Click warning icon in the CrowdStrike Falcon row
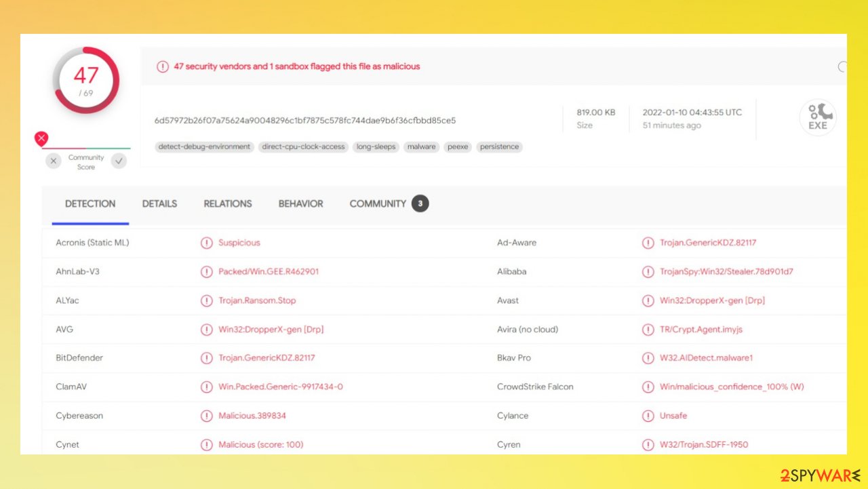 648,387
